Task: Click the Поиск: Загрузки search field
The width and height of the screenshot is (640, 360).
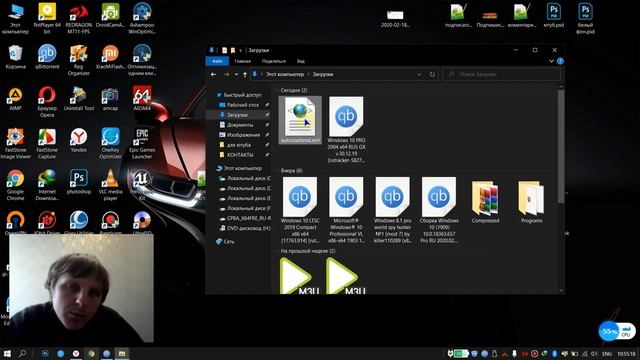Action: 502,74
